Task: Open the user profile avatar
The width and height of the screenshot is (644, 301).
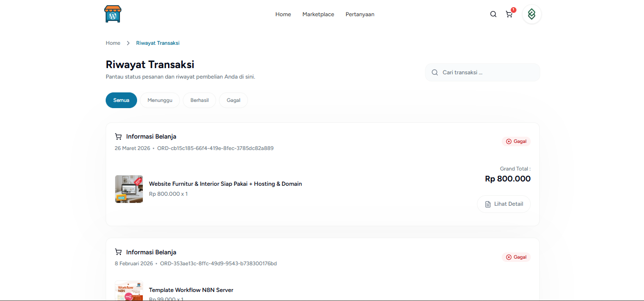Action: click(532, 14)
